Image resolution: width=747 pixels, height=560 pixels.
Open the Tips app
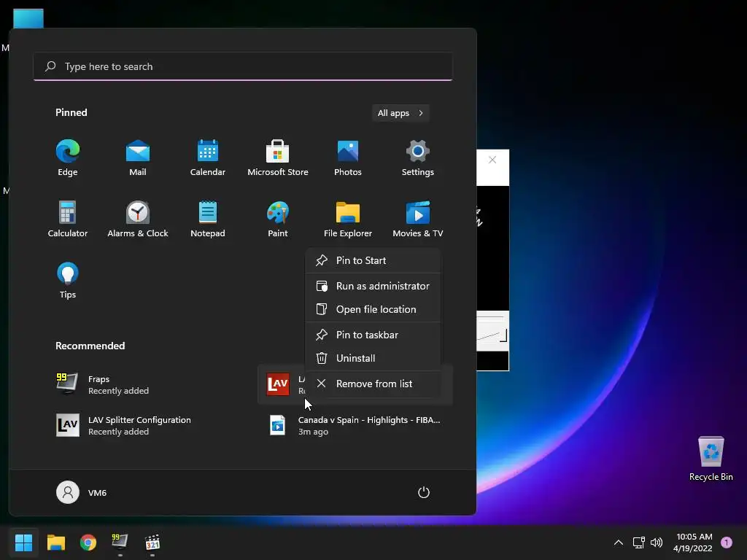coord(68,281)
